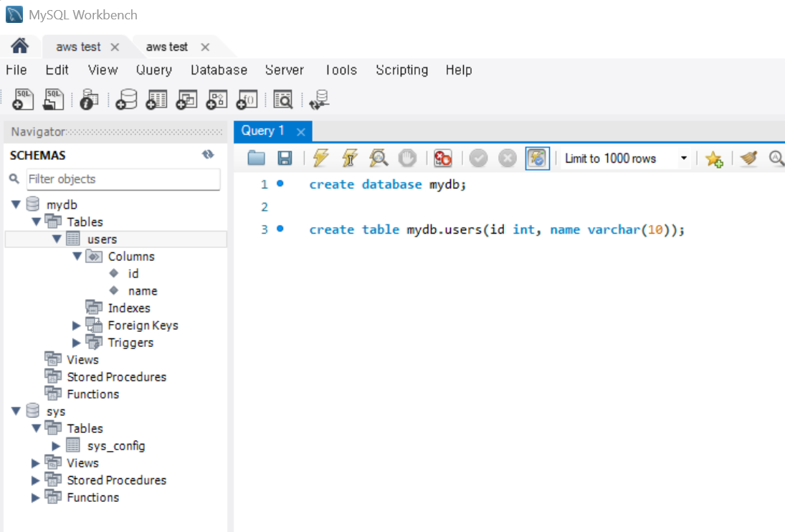
Task: Beautify the SQL script broom icon
Action: 749,158
